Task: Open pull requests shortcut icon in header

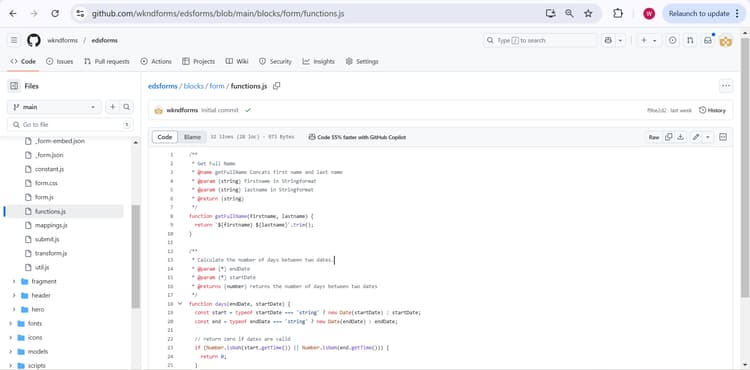Action: point(690,41)
